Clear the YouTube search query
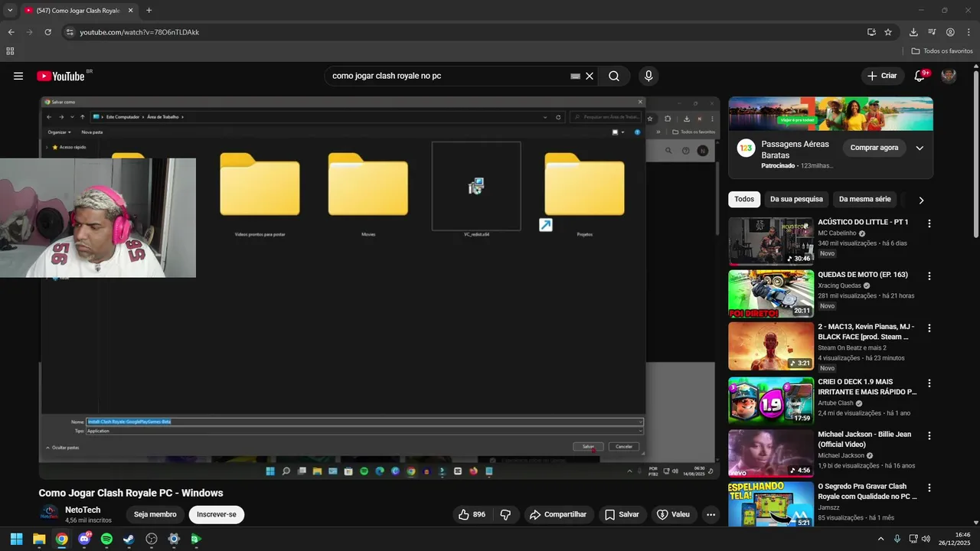Viewport: 980px width, 551px height. (x=590, y=76)
